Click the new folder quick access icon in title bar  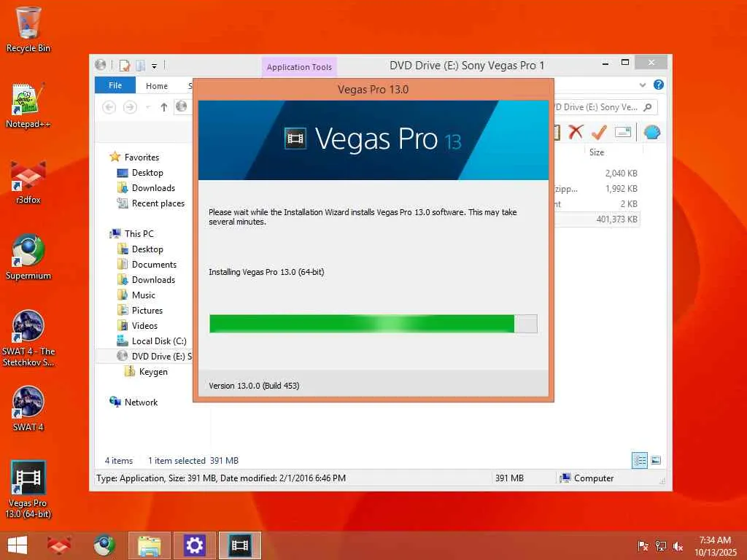tap(140, 65)
